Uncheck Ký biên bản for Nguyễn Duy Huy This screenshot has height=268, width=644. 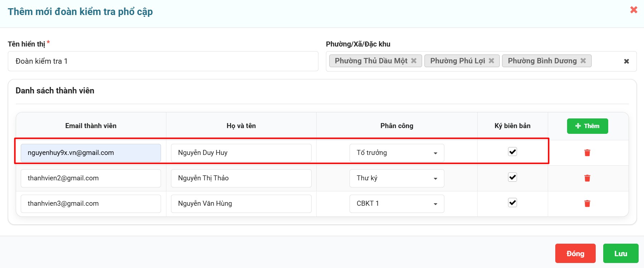pos(512,152)
